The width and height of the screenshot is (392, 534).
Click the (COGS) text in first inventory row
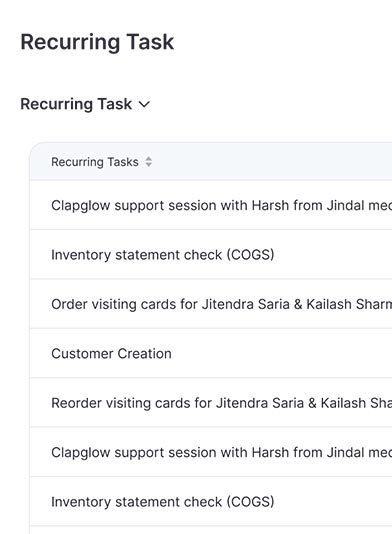click(x=250, y=255)
